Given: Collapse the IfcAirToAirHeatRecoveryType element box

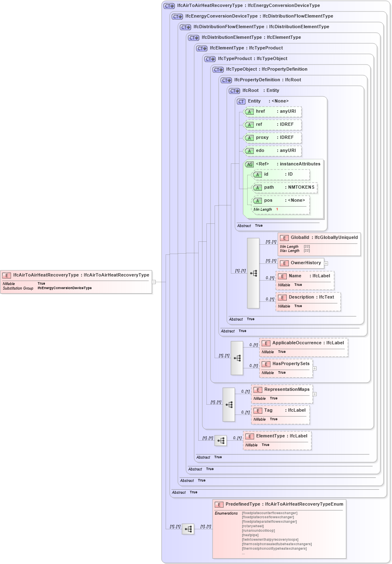Looking at the screenshot, I should 154,281.
